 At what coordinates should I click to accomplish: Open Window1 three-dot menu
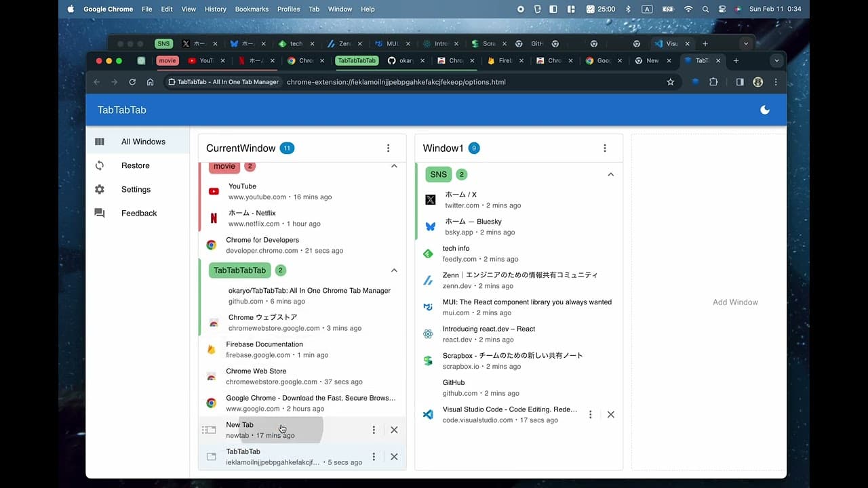605,148
